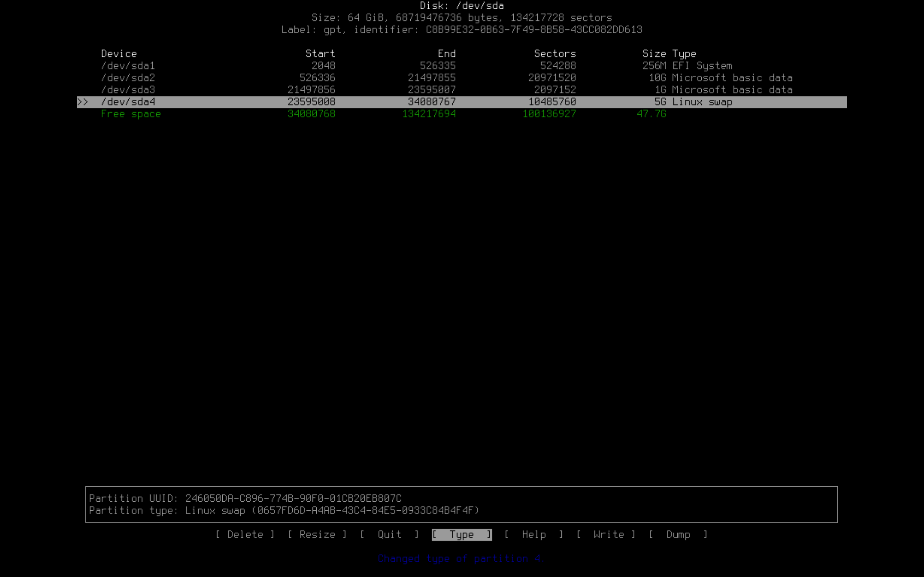
Task: Click the End column header
Action: click(x=446, y=54)
